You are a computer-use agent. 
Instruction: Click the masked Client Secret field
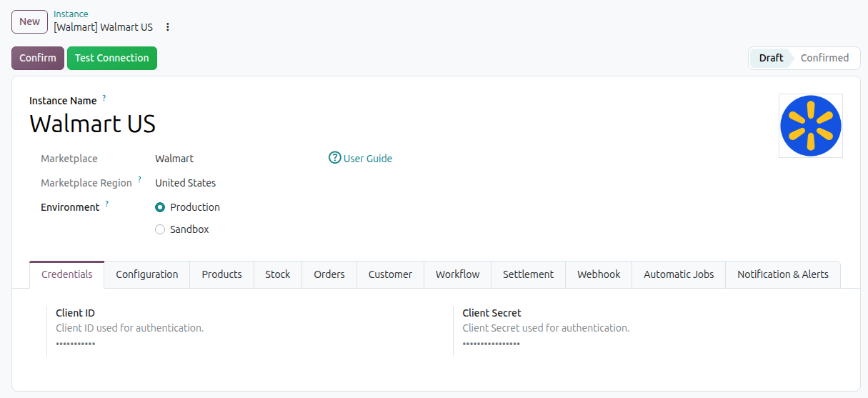(492, 344)
